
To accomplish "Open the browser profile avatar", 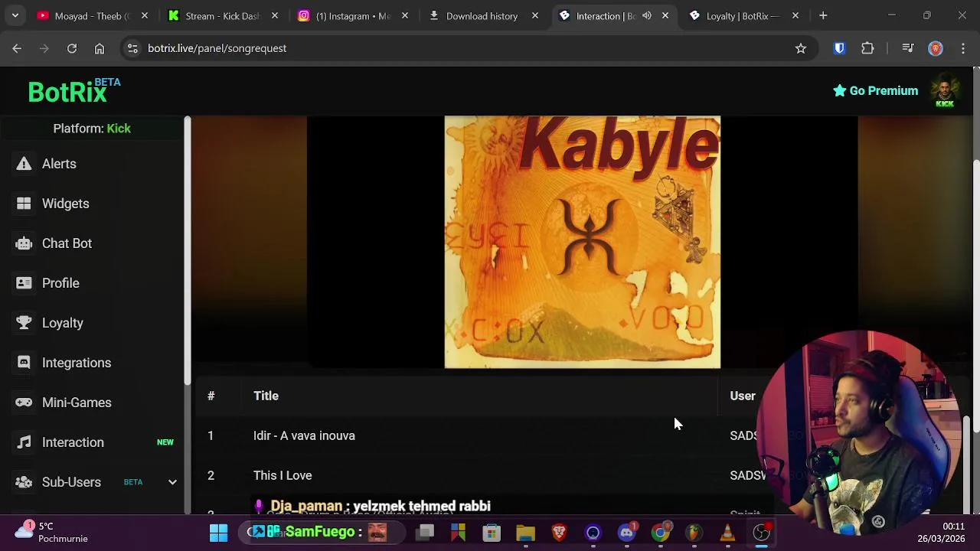I will pyautogui.click(x=936, y=48).
